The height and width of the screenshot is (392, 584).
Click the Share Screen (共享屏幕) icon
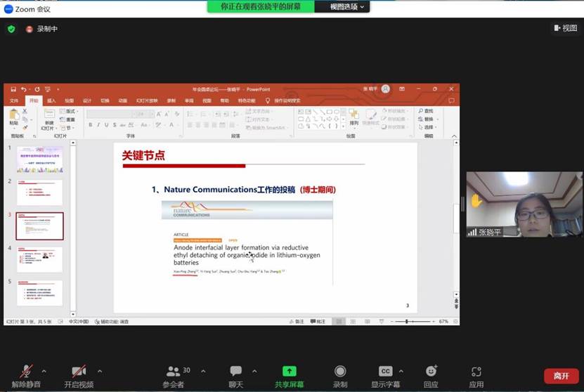(x=289, y=372)
